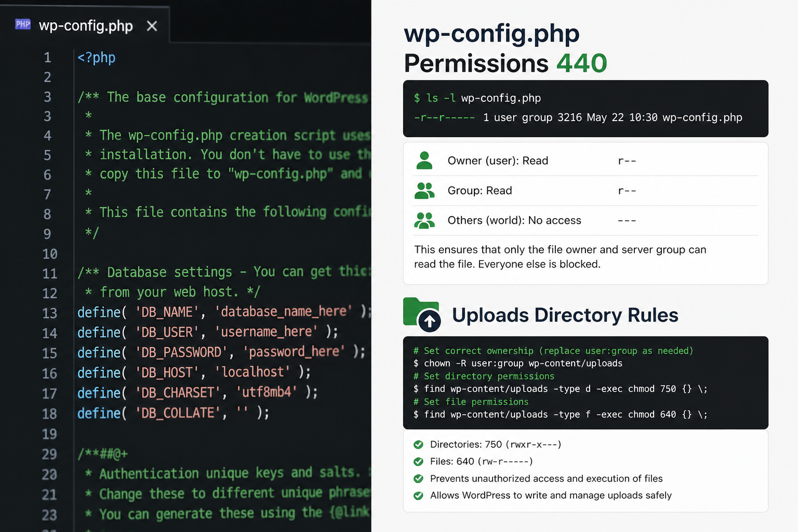The image size is (798, 532).
Task: Click checkmark beside Prevents unauthorized access
Action: (418, 478)
